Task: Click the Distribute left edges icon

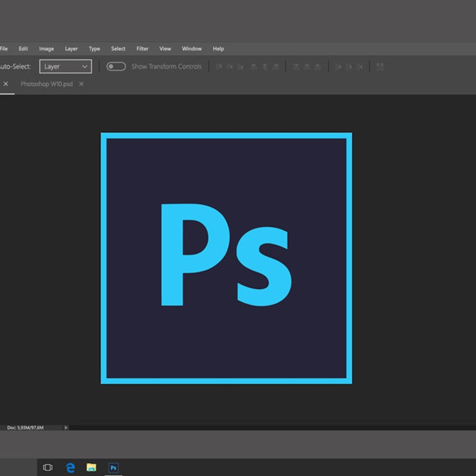Action: (x=338, y=67)
